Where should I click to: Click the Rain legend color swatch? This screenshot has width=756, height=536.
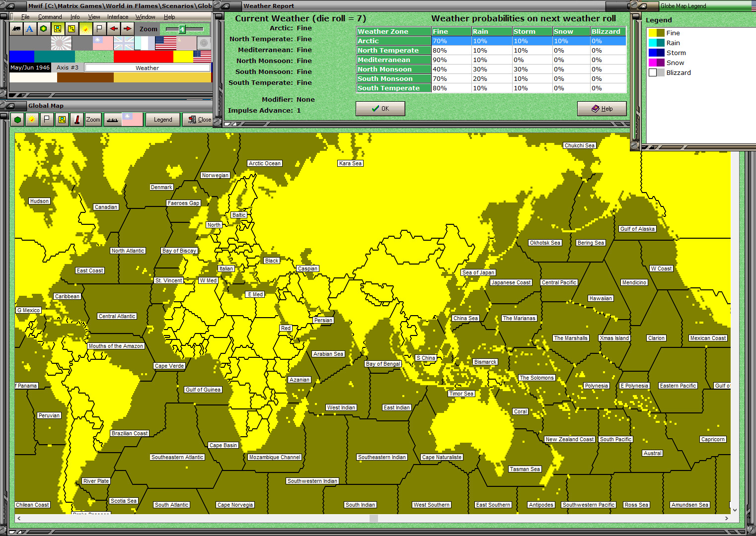coord(656,43)
